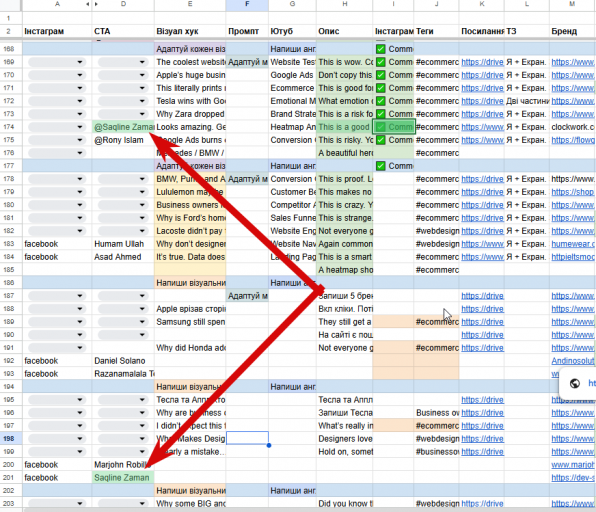Toggle the checkbox in row 177
Image resolution: width=596 pixels, height=512 pixels.
click(x=380, y=166)
